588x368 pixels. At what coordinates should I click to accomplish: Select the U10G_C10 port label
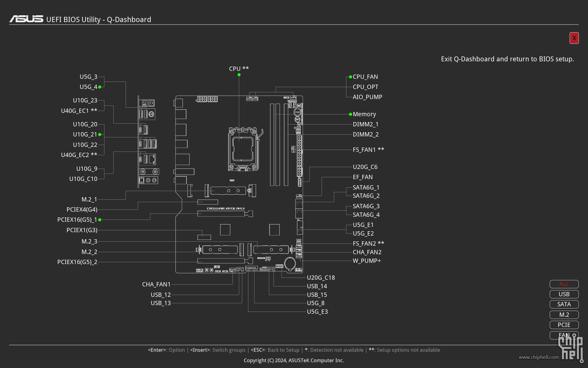(83, 179)
